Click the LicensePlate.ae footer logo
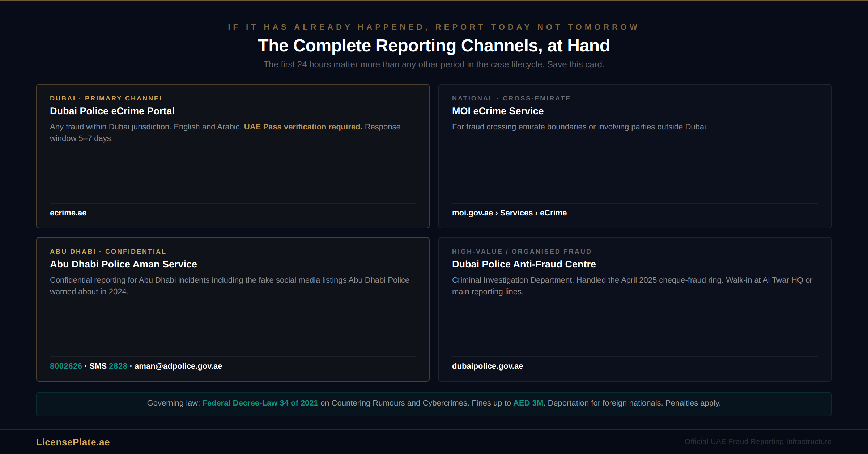The height and width of the screenshot is (454, 868). [73, 442]
